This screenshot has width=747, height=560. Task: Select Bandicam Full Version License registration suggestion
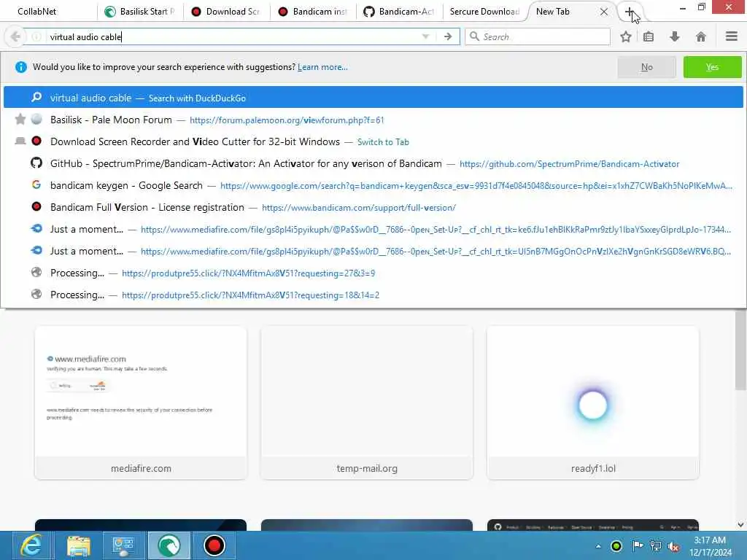tap(373, 207)
